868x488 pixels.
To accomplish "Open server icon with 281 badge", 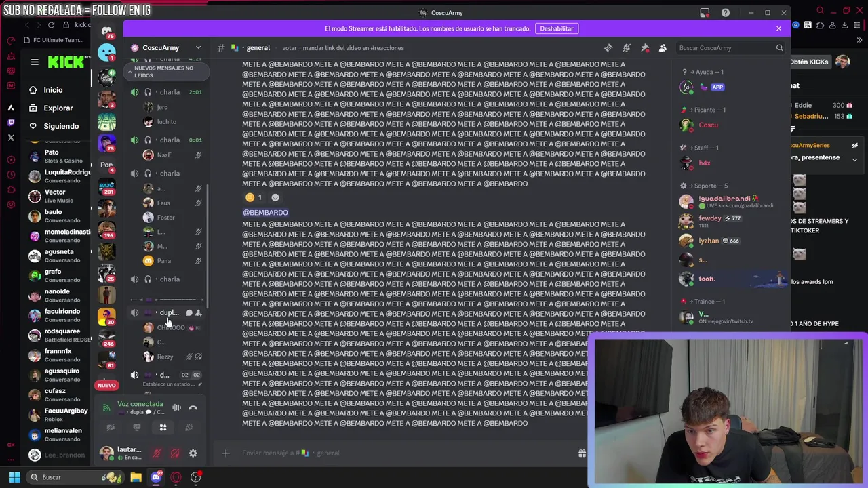I will click(x=106, y=186).
